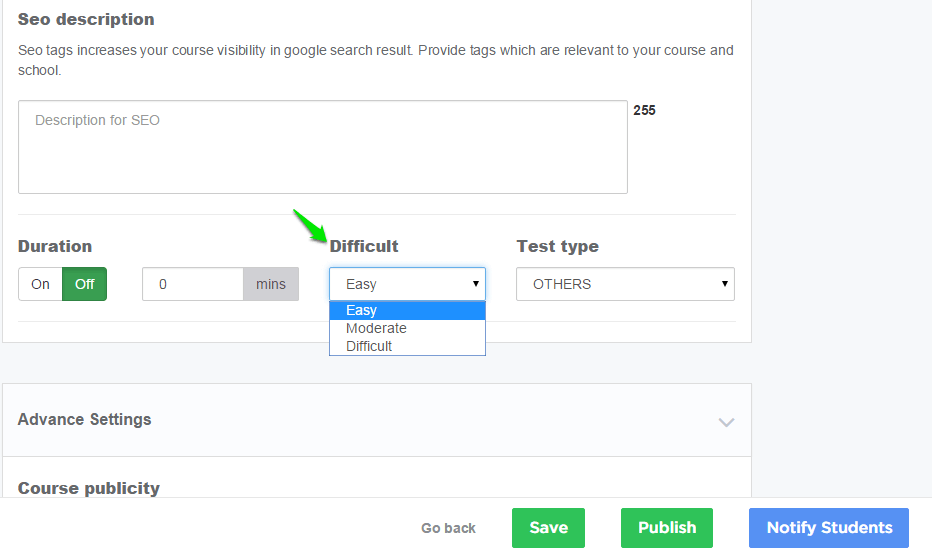The height and width of the screenshot is (553, 932).
Task: Switch Duration toggle to Off
Action: pos(84,284)
